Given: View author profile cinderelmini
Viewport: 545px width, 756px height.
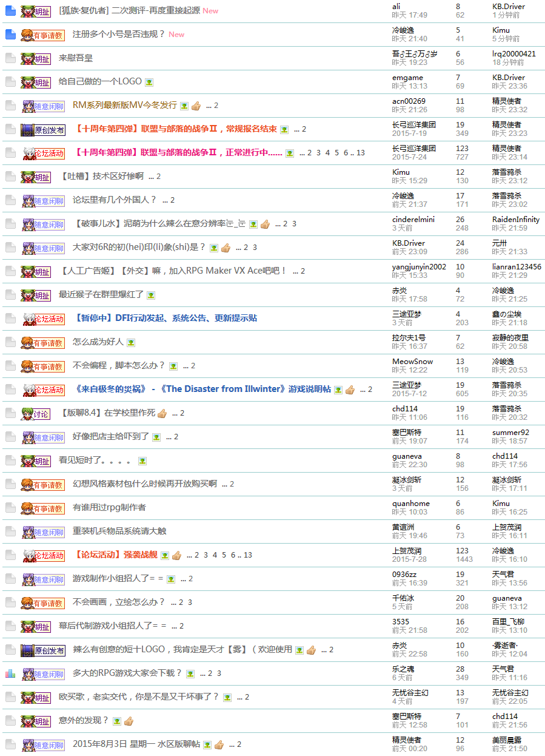Looking at the screenshot, I should click(x=413, y=220).
